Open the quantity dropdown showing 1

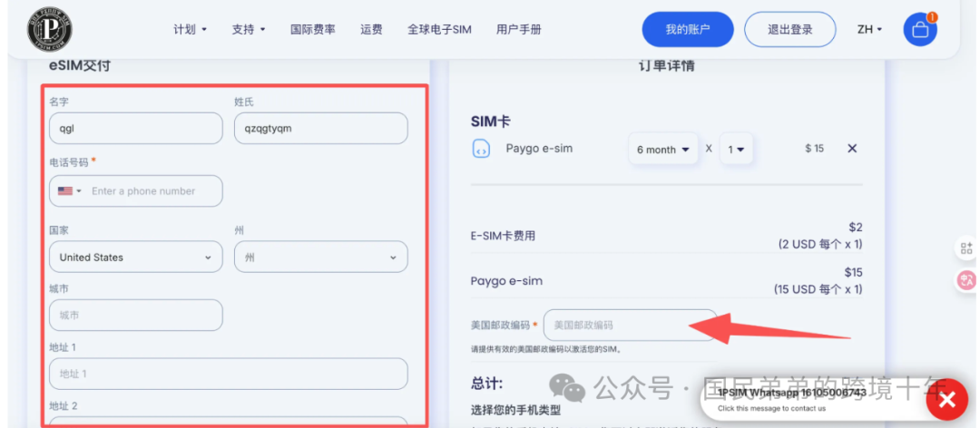[x=736, y=150]
